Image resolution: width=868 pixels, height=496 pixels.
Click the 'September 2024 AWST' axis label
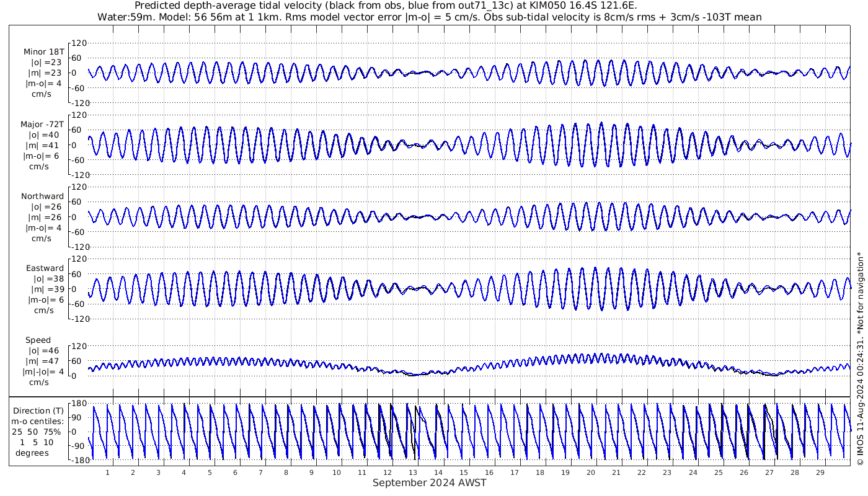coord(429,482)
